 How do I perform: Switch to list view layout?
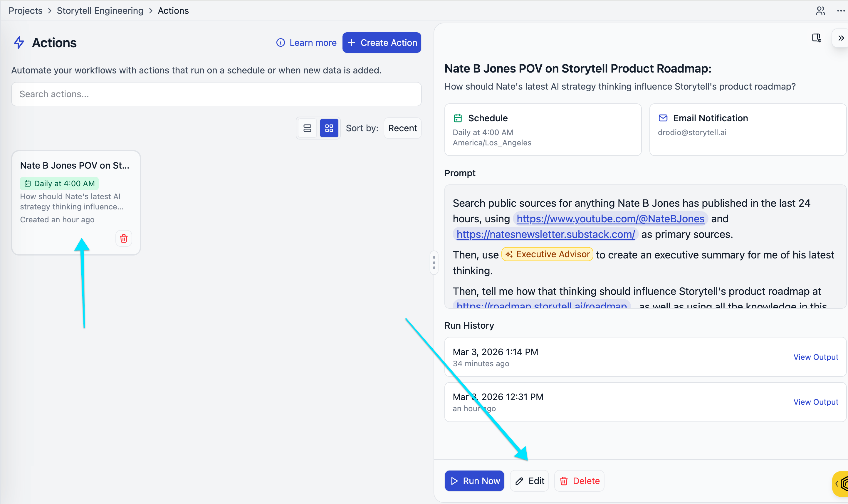pos(307,128)
